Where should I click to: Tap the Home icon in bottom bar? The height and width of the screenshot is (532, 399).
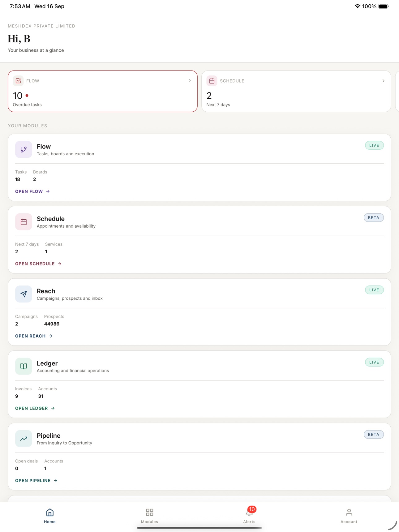click(x=50, y=513)
